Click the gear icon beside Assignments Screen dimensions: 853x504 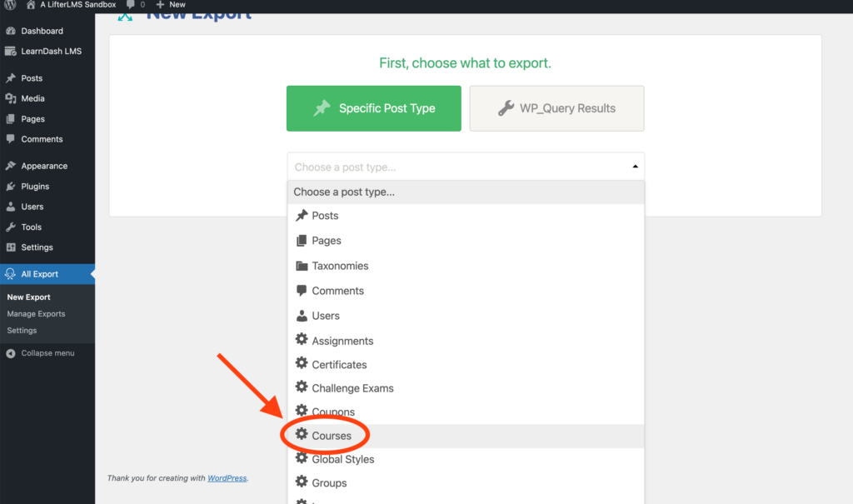(x=302, y=340)
